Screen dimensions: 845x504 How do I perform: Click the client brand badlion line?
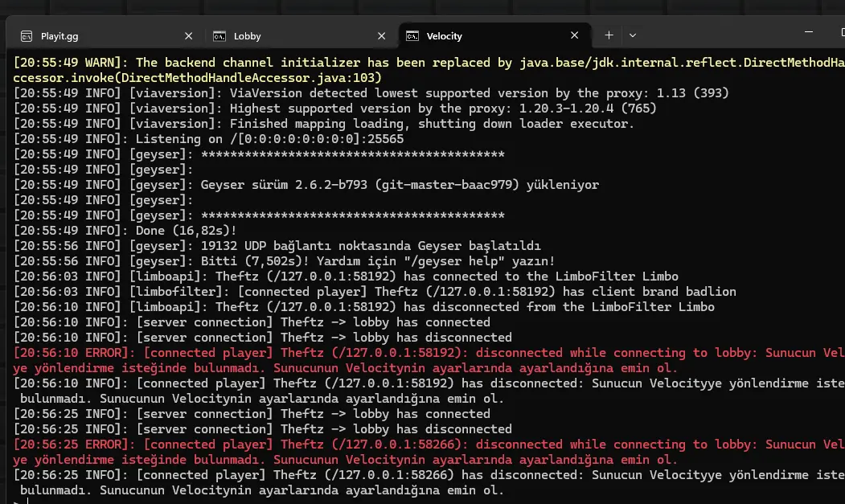375,292
